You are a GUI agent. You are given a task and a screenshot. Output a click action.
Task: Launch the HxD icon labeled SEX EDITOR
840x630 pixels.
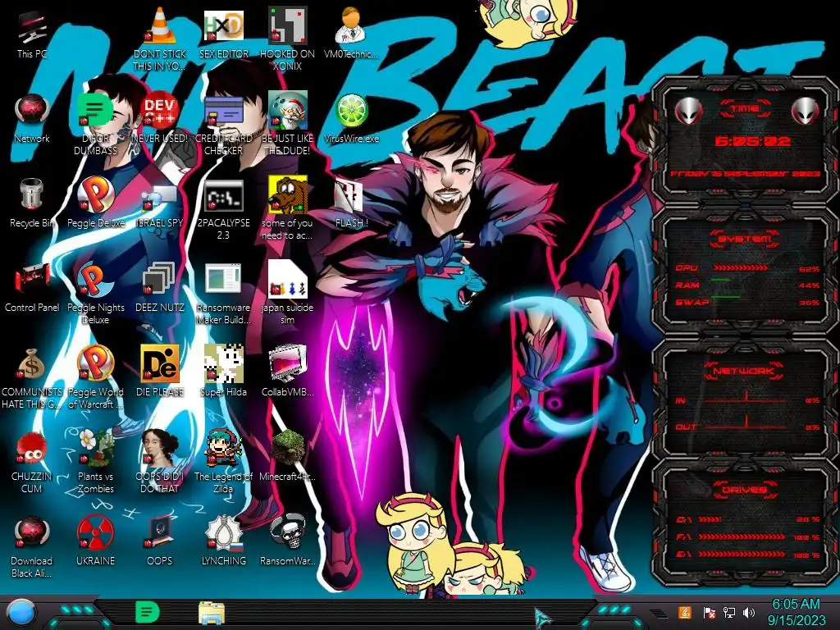(224, 34)
